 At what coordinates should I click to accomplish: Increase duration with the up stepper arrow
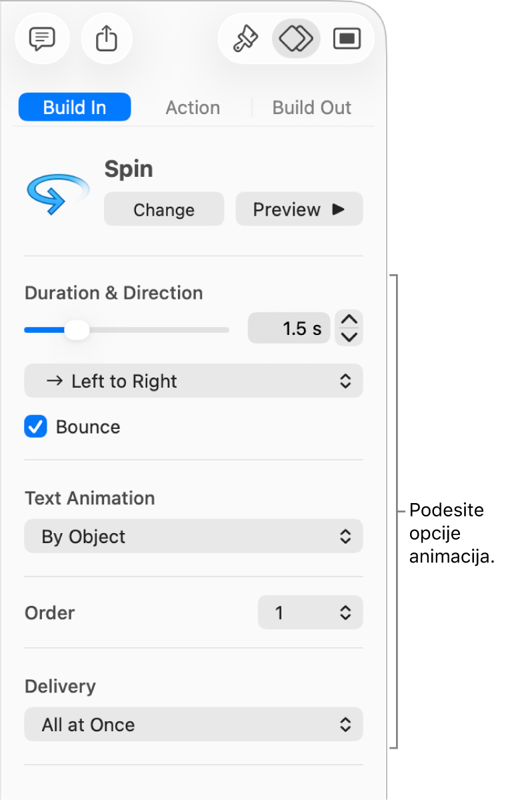349,320
